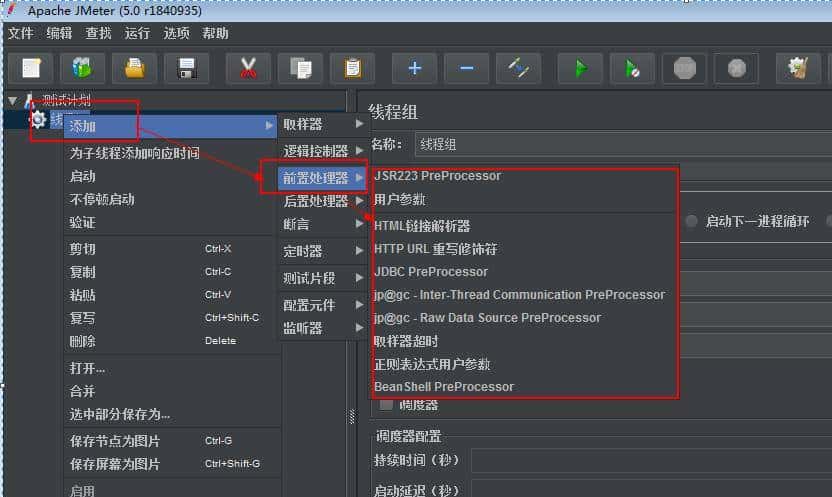Click the Save floppy disk icon
Viewport: 832px width, 497px height.
pos(186,68)
